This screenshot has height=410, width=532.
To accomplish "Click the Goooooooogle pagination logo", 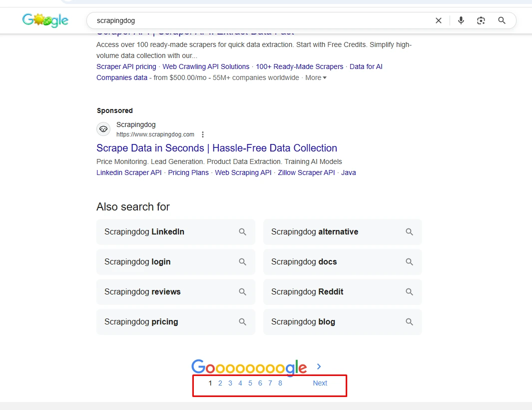I will [249, 367].
